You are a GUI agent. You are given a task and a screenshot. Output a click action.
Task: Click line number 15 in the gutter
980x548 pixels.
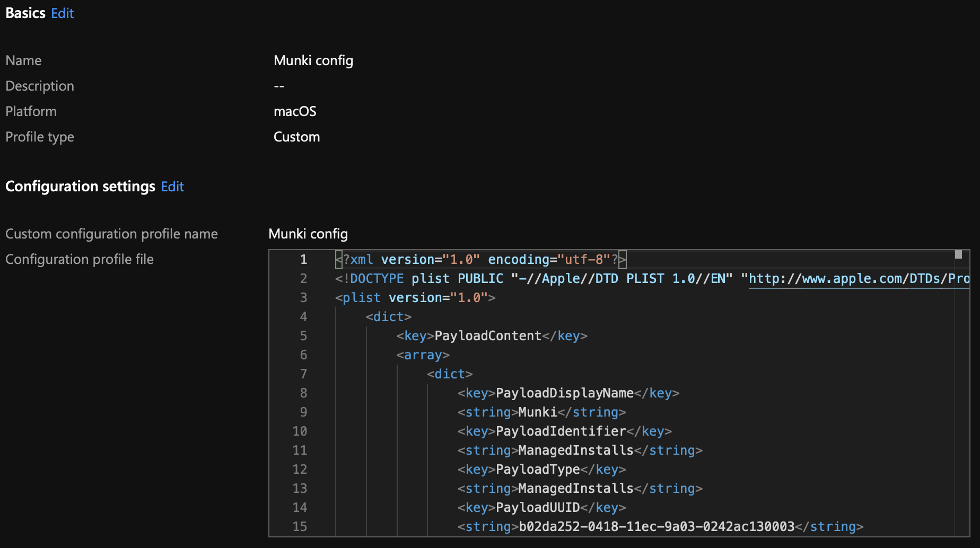(x=300, y=527)
